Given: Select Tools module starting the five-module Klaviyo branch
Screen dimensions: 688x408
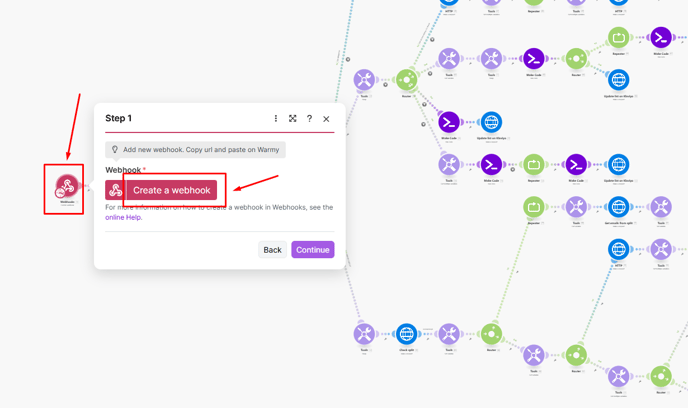Looking at the screenshot, I should (x=449, y=165).
